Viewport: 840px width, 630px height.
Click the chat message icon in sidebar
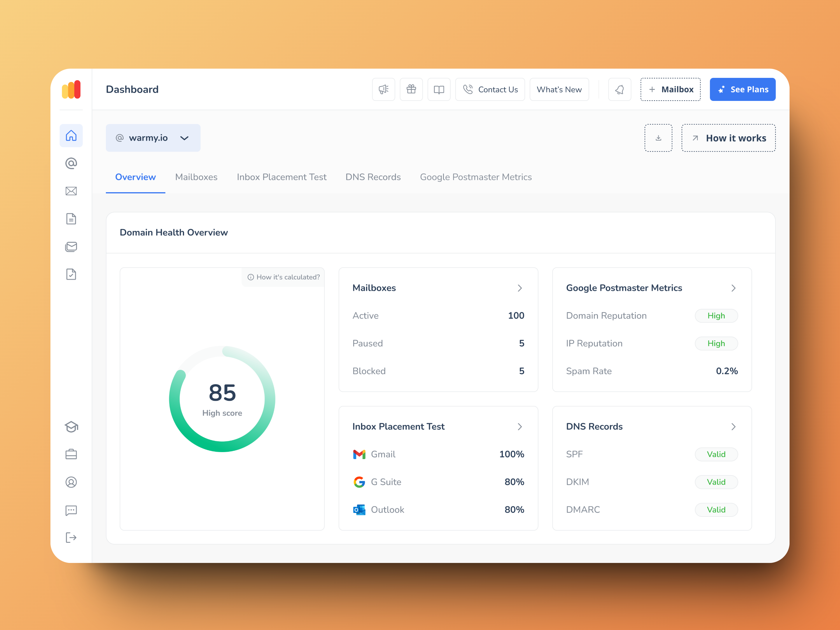pyautogui.click(x=71, y=510)
